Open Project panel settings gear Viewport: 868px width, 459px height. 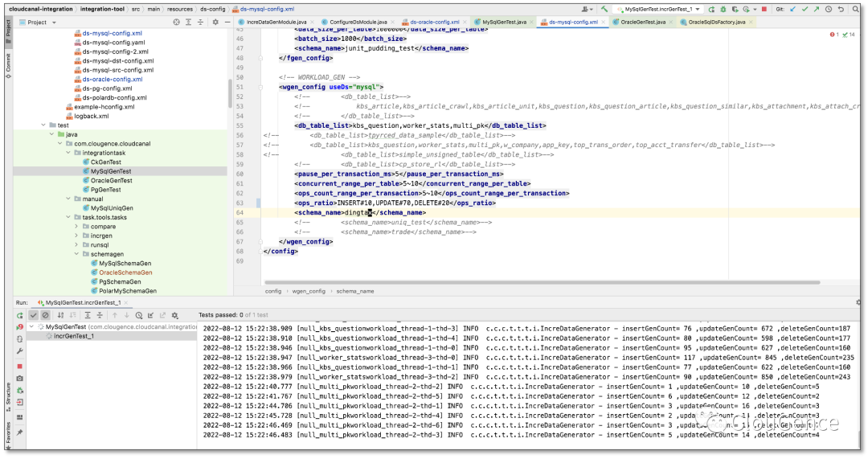pos(215,23)
